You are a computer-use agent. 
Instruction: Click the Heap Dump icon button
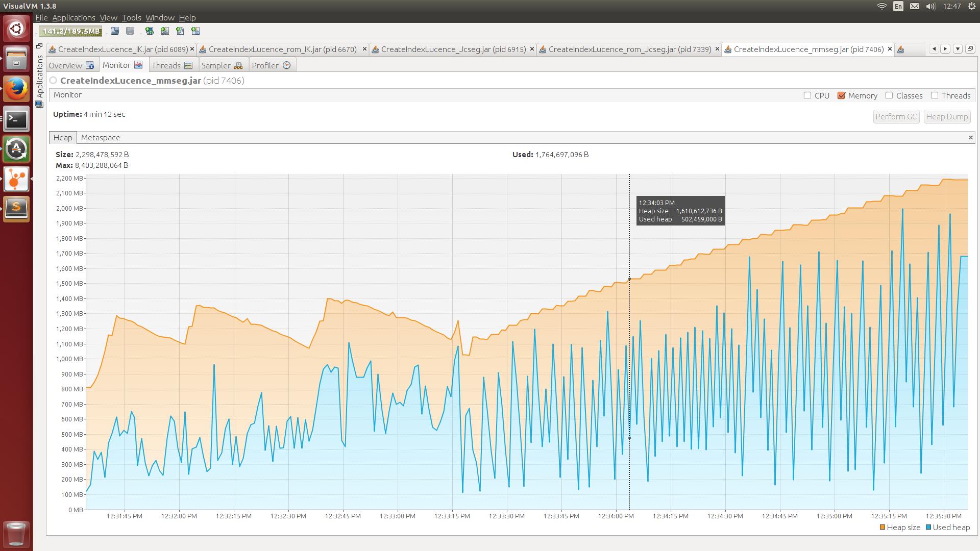click(x=947, y=116)
